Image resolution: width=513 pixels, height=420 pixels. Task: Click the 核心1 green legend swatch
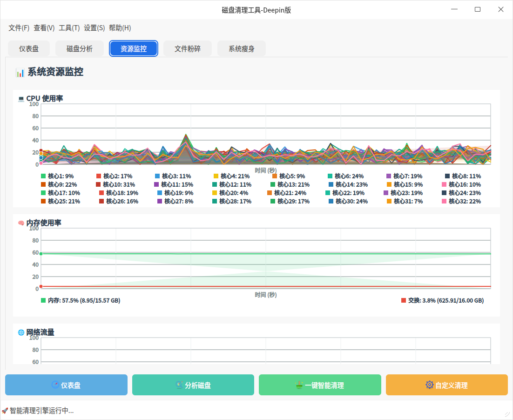tap(43, 176)
